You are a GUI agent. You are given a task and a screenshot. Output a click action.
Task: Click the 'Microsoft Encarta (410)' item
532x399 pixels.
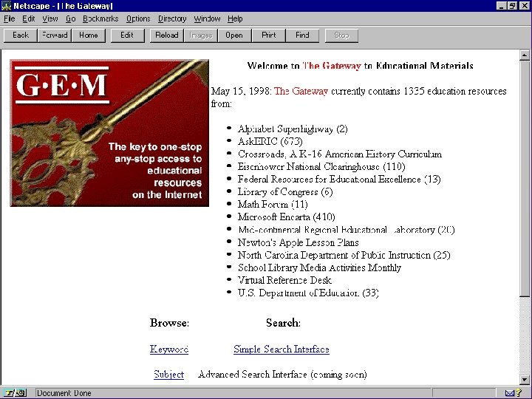tap(287, 216)
